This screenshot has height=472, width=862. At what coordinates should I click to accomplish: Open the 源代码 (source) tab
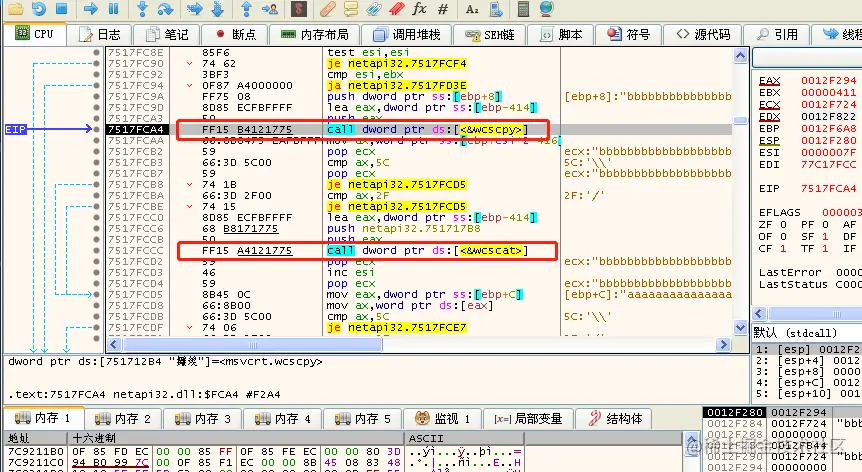click(x=703, y=35)
